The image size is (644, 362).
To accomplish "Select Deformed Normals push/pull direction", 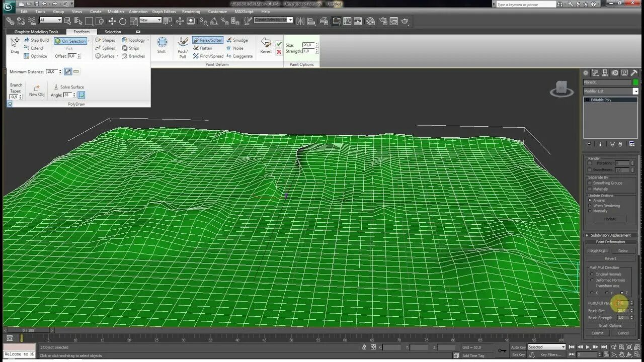I will coord(592,280).
